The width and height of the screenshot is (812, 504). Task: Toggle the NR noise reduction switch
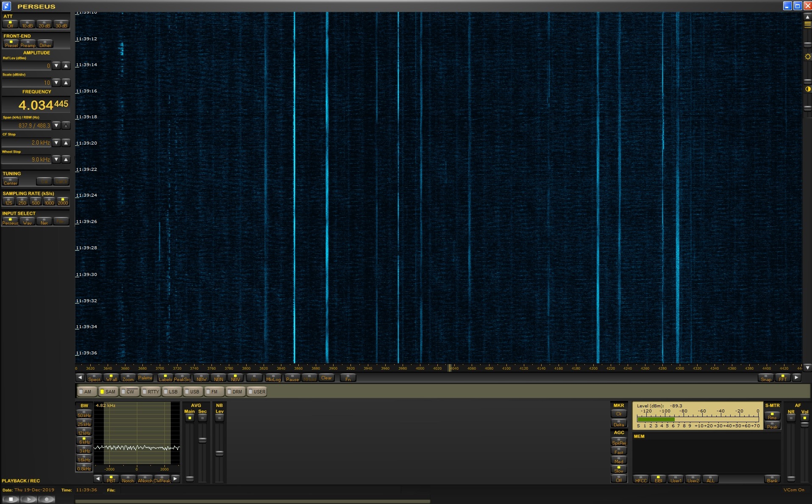coord(791,418)
